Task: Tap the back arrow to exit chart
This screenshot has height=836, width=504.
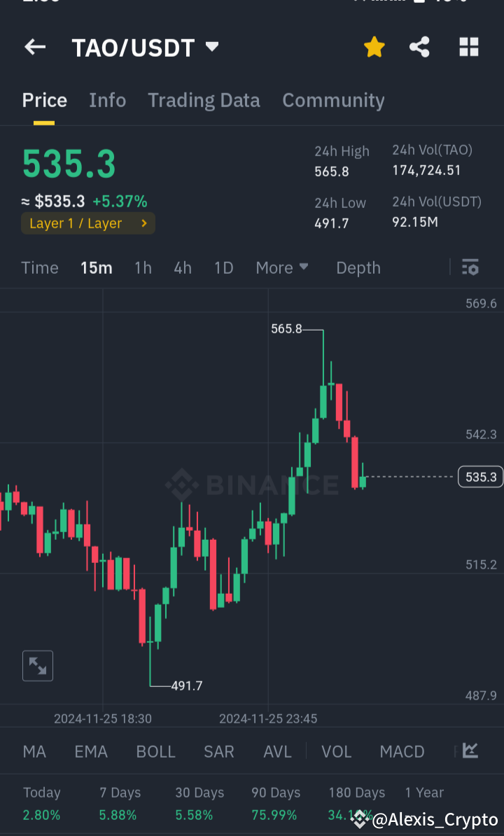Action: pos(34,47)
